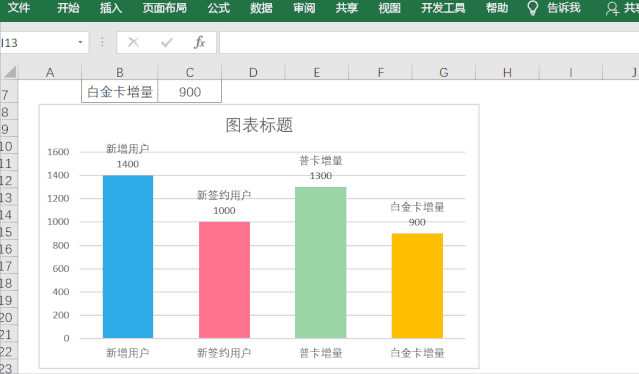
Task: Click the 900 data label above yellow bar
Action: [417, 222]
